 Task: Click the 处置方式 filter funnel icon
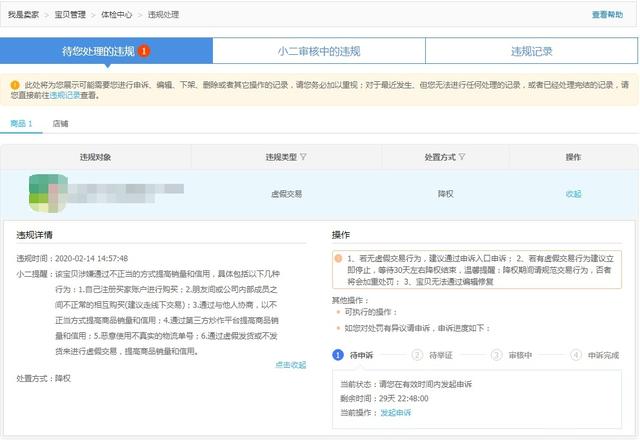(462, 157)
